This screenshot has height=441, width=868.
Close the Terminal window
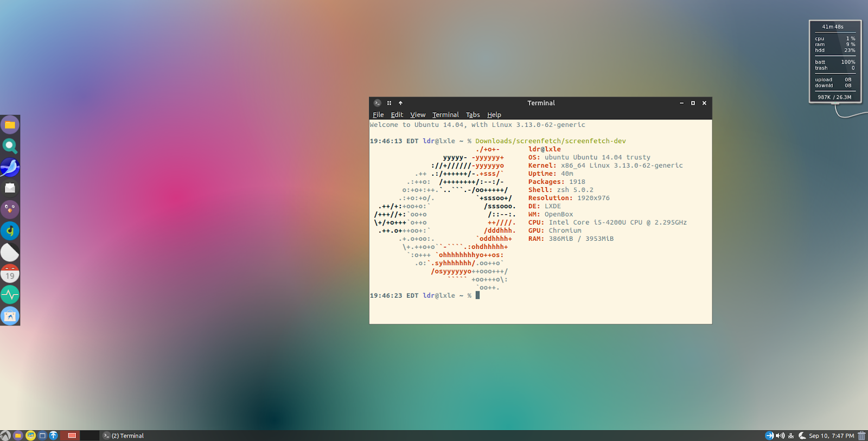(x=704, y=103)
